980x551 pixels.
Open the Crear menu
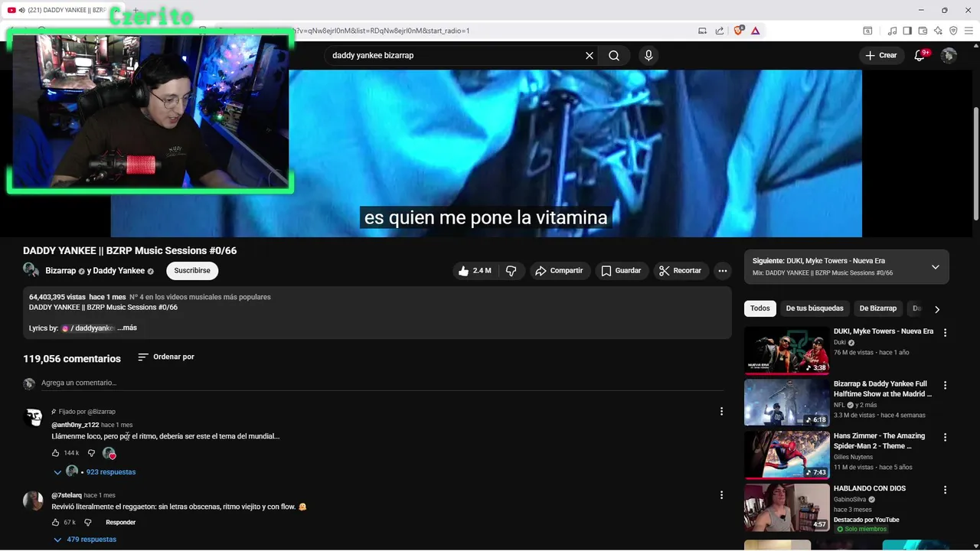(880, 55)
